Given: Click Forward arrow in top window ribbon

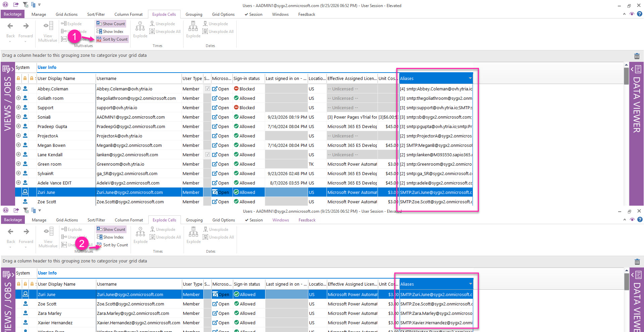Looking at the screenshot, I should pos(26,26).
